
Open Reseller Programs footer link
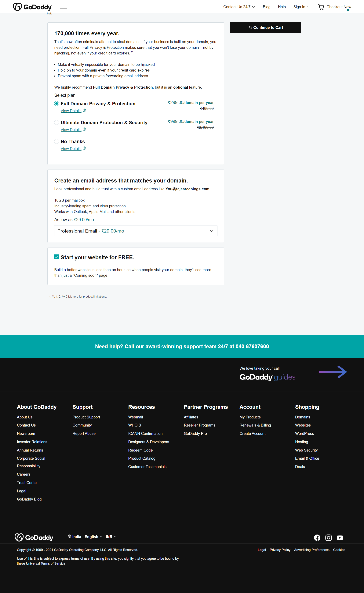point(200,425)
